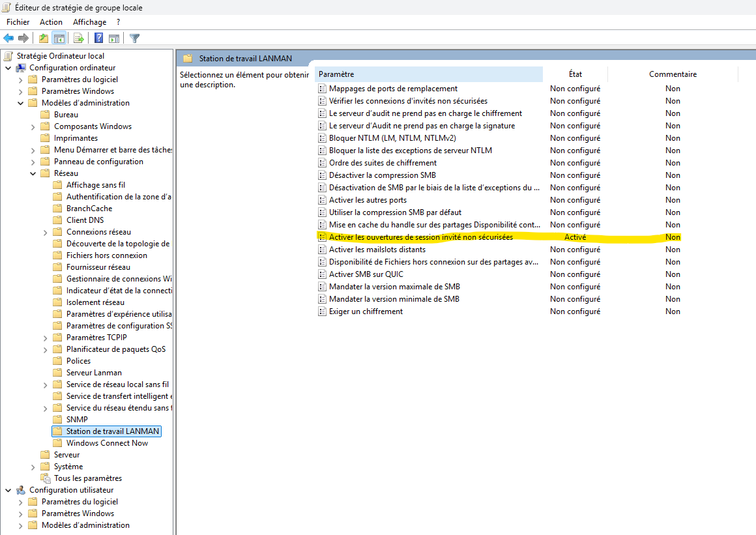
Task: Open the Fichier menu
Action: [x=18, y=22]
